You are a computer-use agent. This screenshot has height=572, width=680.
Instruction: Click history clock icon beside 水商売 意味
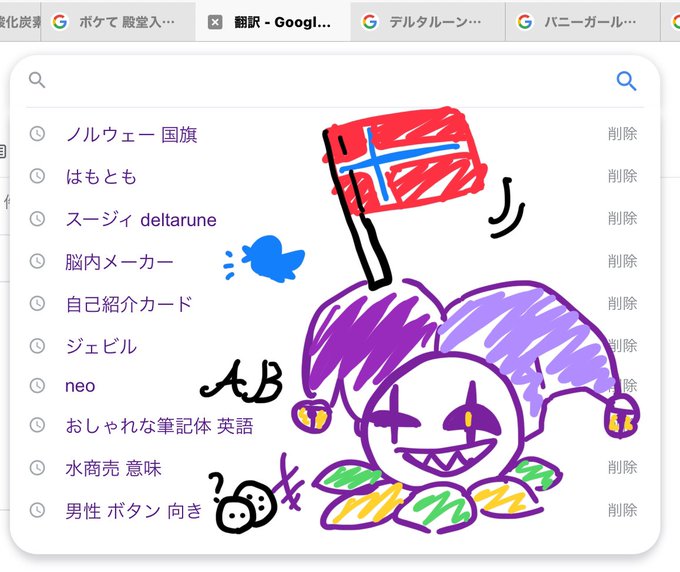tap(37, 467)
